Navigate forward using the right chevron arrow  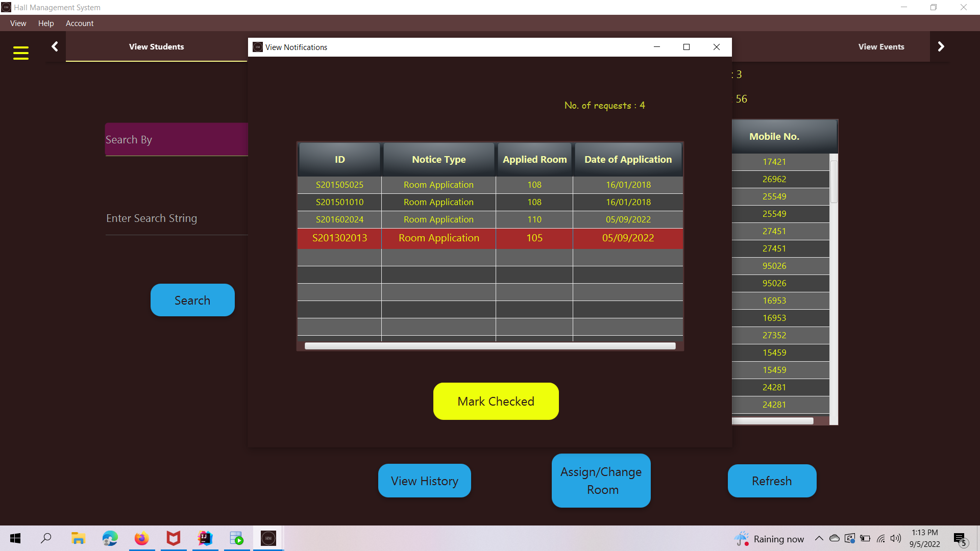point(941,46)
